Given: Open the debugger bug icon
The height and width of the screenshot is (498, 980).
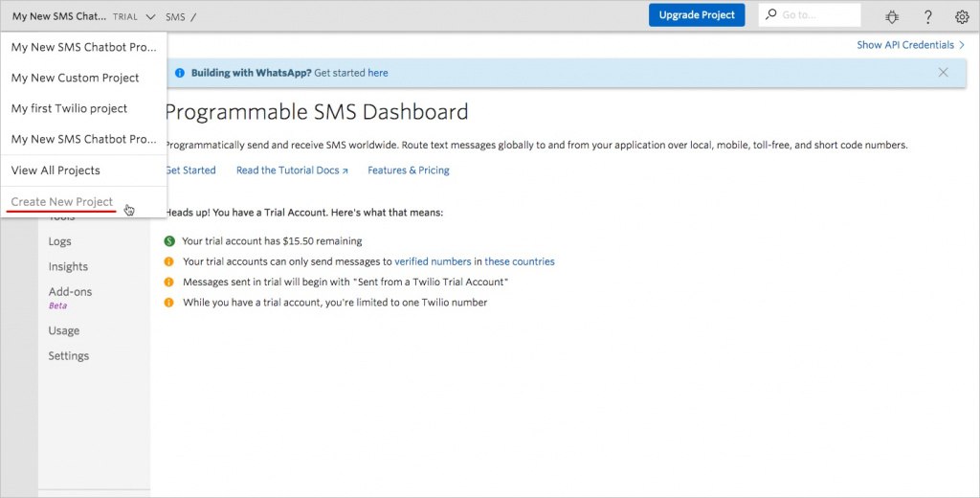Looking at the screenshot, I should 893,16.
